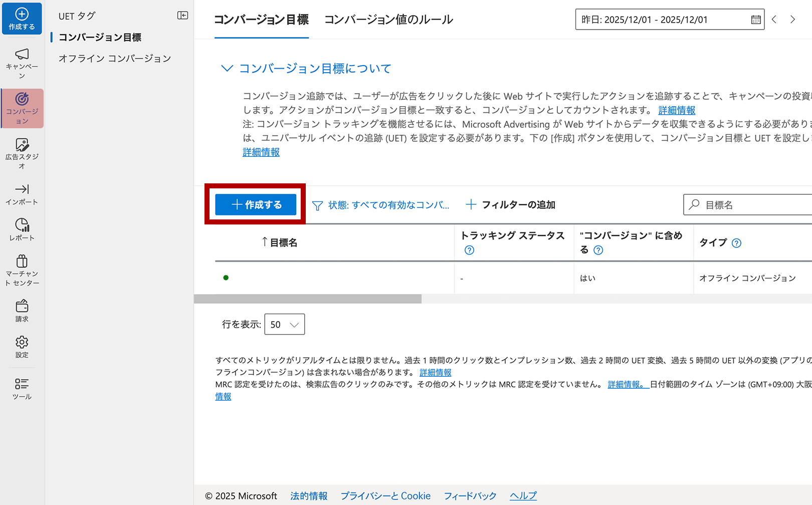Open Merchant Center (マーチャント センター) icon
This screenshot has width=812, height=505.
[x=22, y=270]
